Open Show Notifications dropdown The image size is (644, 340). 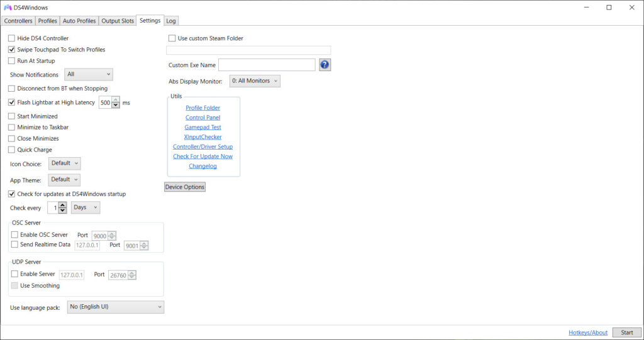click(89, 74)
